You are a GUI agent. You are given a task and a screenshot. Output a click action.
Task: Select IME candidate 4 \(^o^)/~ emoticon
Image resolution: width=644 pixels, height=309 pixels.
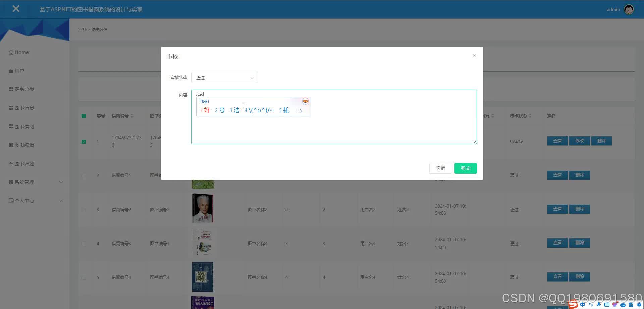point(259,110)
